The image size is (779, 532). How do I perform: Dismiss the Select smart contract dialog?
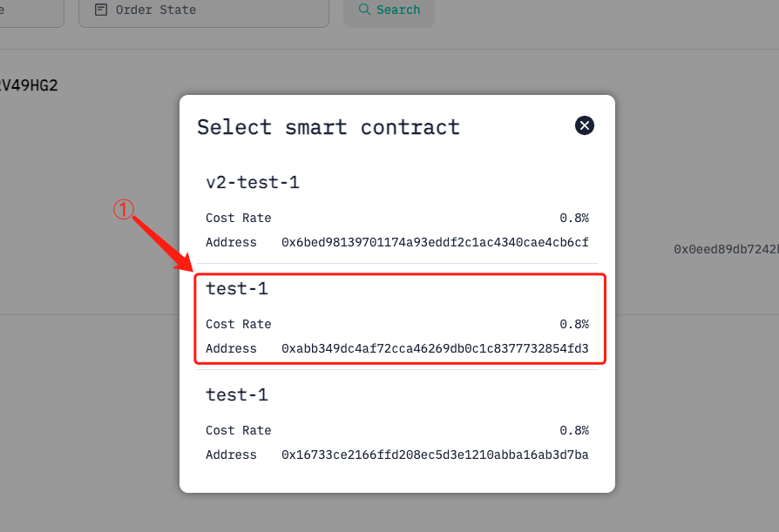click(x=584, y=125)
